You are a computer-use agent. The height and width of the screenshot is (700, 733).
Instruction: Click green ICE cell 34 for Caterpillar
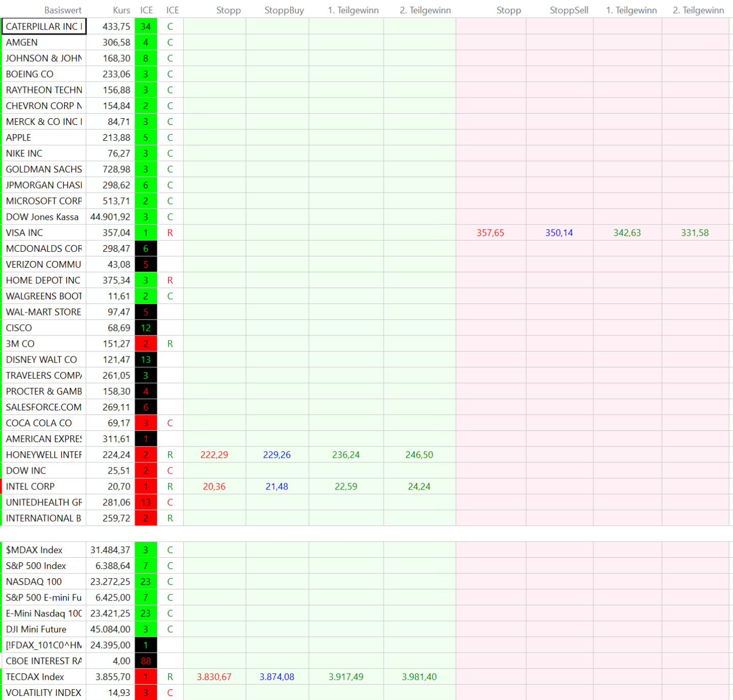(146, 27)
